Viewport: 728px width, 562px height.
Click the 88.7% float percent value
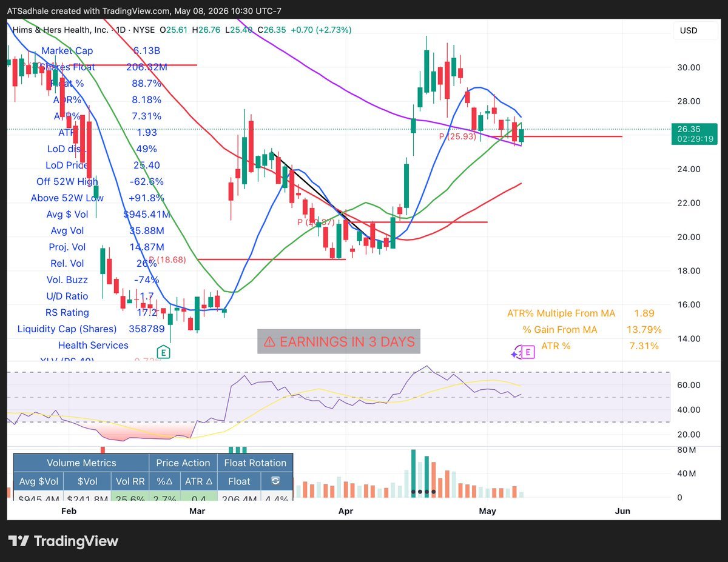[x=147, y=84]
